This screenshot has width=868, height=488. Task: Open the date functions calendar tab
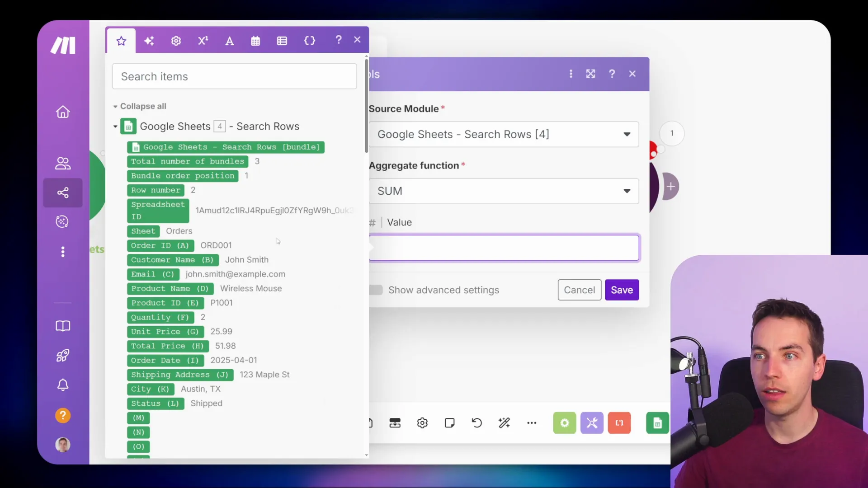click(x=255, y=41)
